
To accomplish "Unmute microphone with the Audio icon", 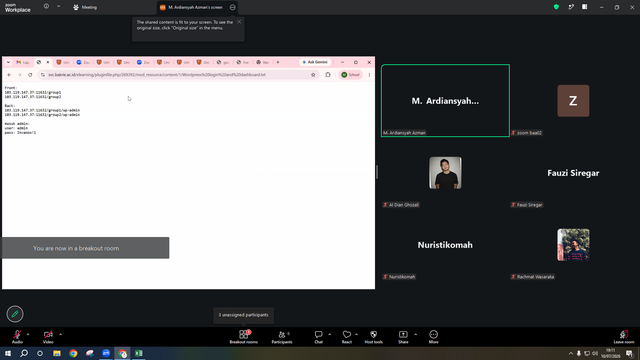I will [17, 335].
